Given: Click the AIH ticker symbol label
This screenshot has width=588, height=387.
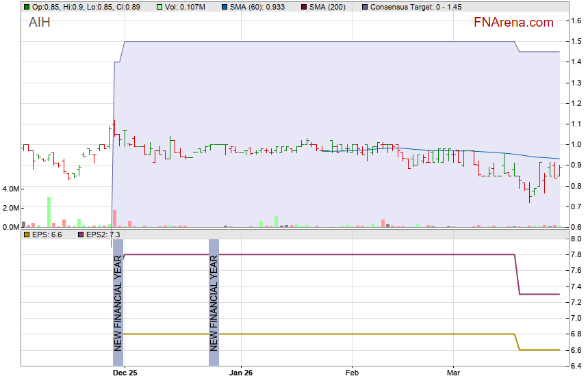Looking at the screenshot, I should [39, 23].
